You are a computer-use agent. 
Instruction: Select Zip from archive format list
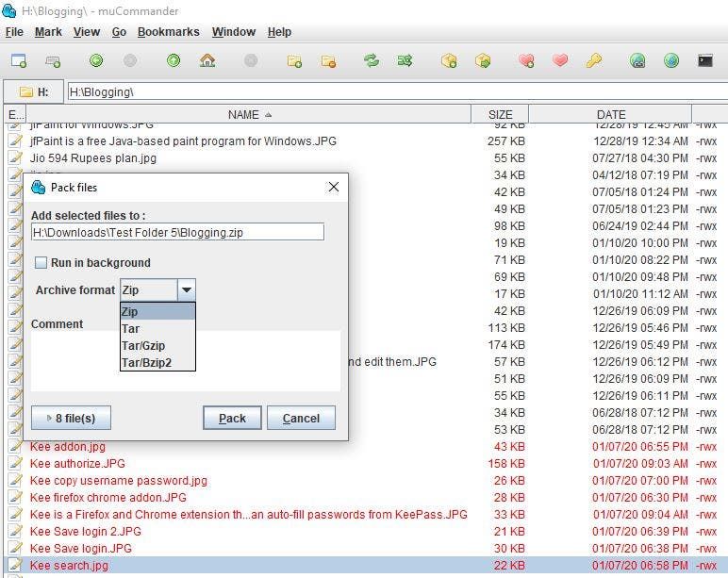pos(157,311)
